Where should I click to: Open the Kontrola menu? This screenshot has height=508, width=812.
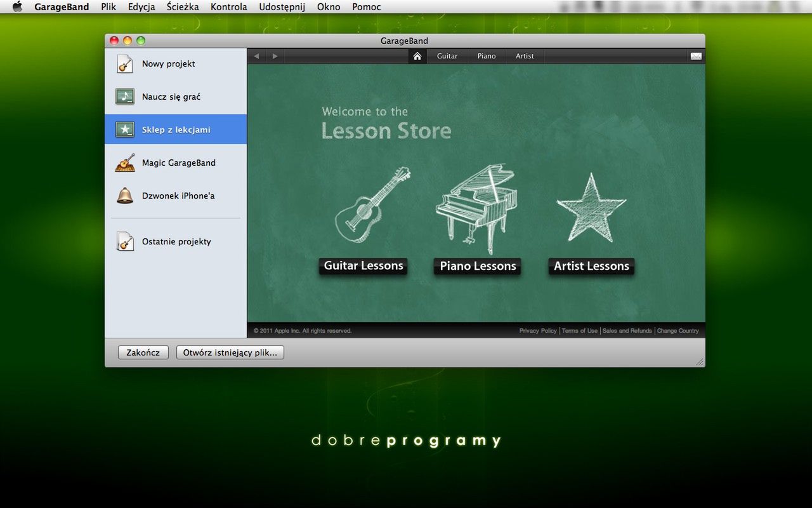tap(229, 7)
